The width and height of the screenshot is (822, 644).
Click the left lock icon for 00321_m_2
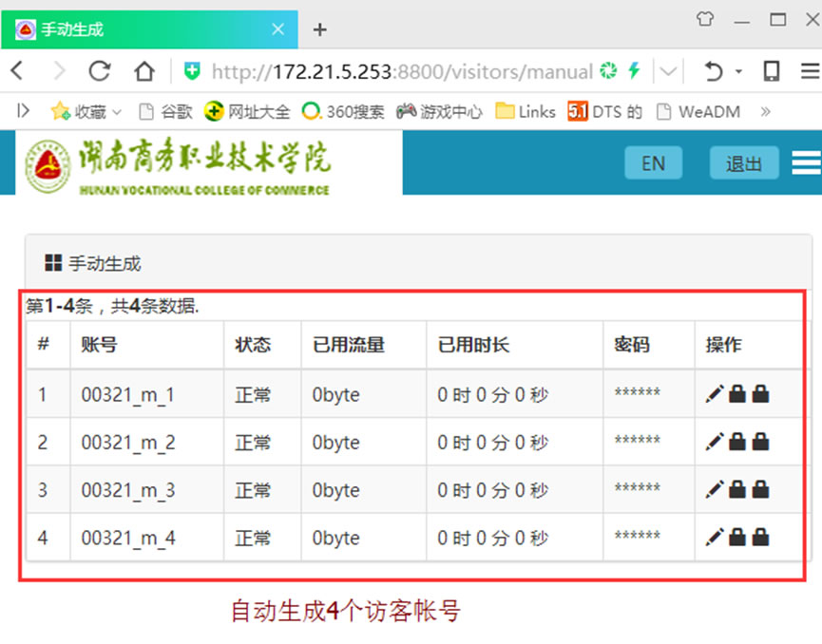pyautogui.click(x=737, y=443)
